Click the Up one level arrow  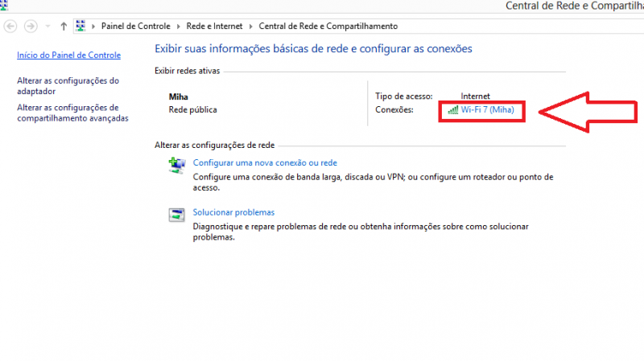point(64,27)
